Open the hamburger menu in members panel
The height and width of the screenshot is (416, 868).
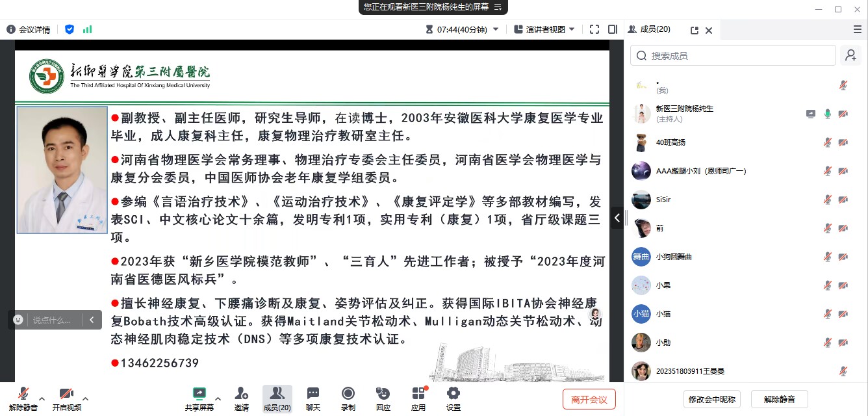(858, 29)
